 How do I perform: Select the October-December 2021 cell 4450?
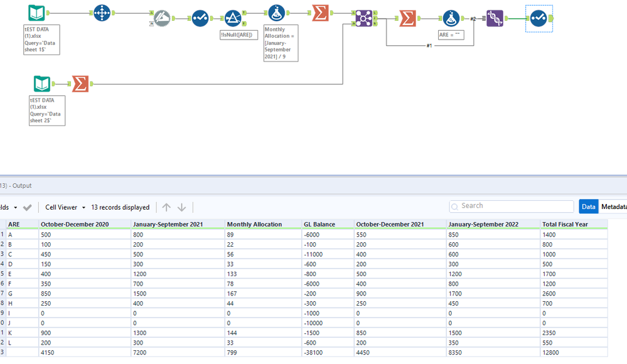point(400,353)
